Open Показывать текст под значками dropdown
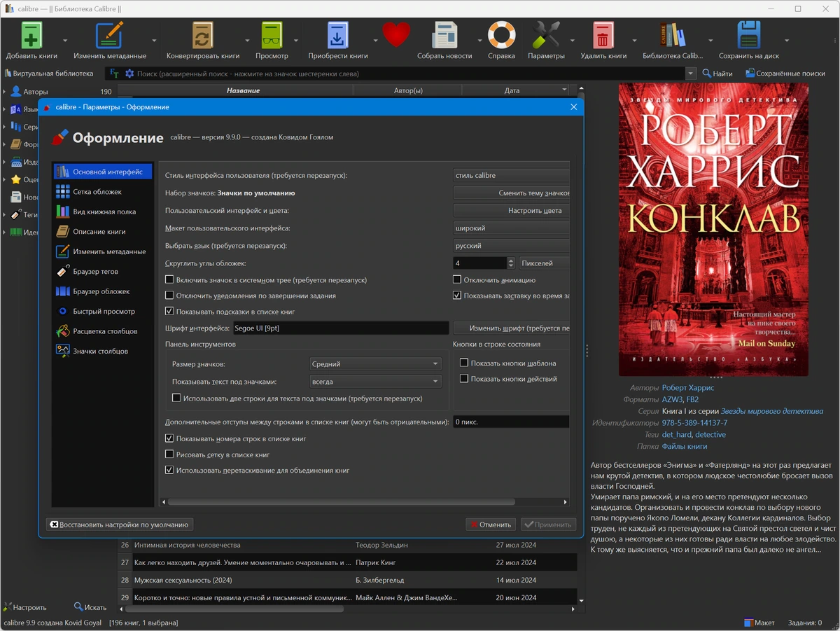The image size is (840, 631). (376, 382)
